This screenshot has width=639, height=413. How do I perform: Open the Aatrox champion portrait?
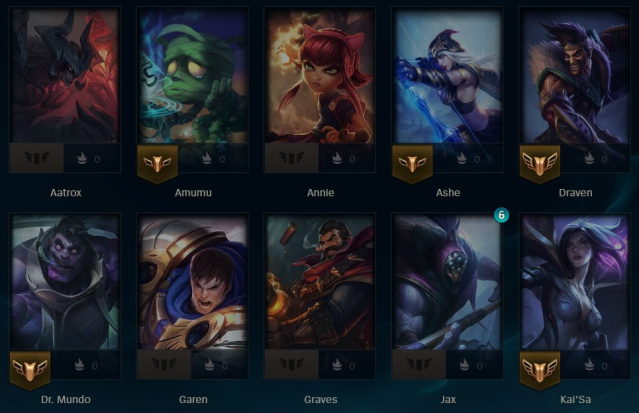click(65, 75)
